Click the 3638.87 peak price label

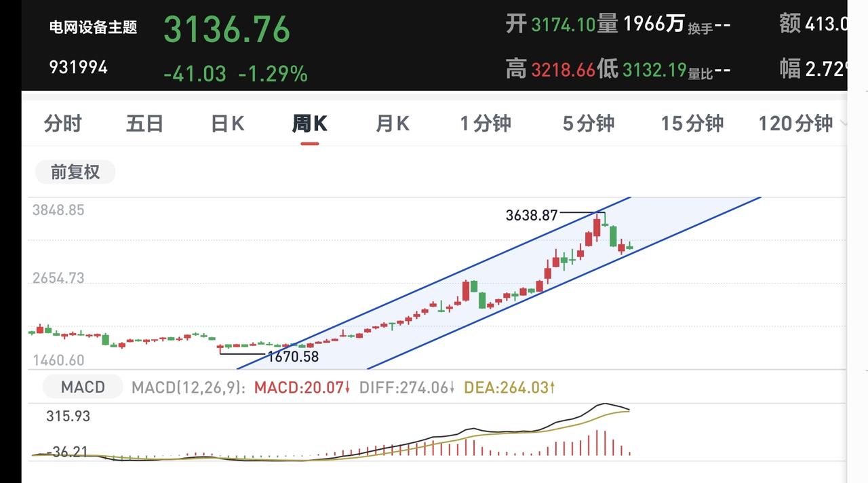tap(532, 216)
